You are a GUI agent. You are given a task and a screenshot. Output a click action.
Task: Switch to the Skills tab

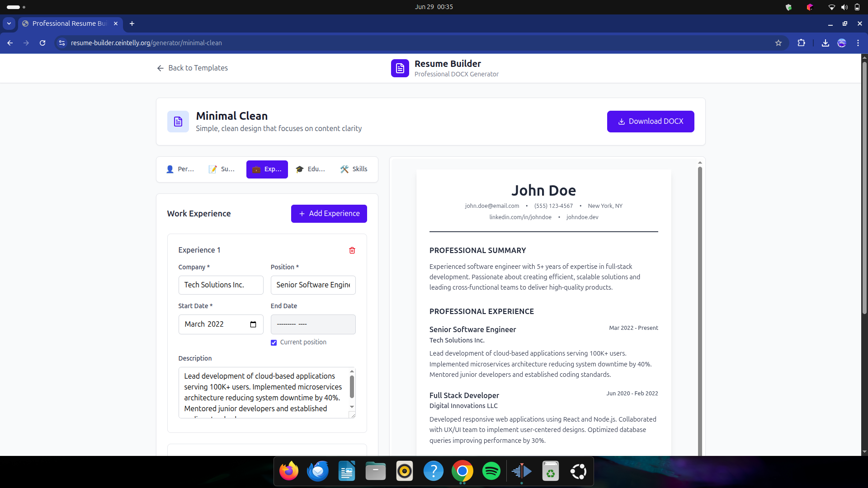[x=354, y=169]
